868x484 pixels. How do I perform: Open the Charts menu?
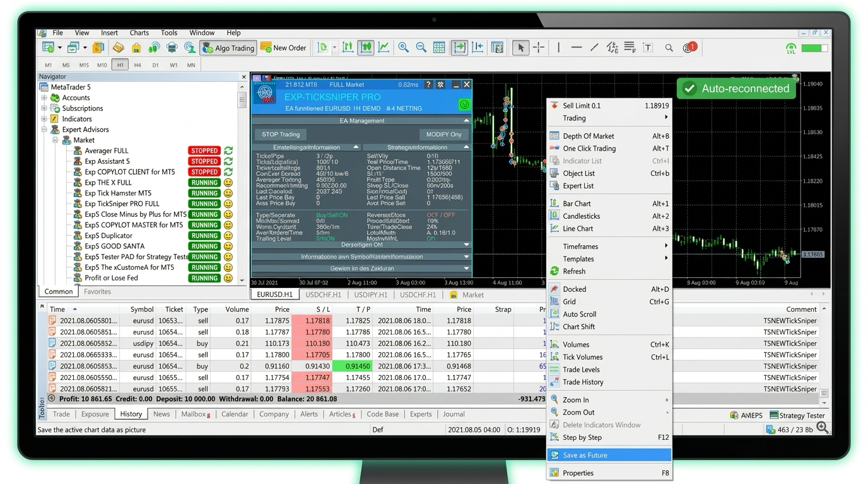139,33
